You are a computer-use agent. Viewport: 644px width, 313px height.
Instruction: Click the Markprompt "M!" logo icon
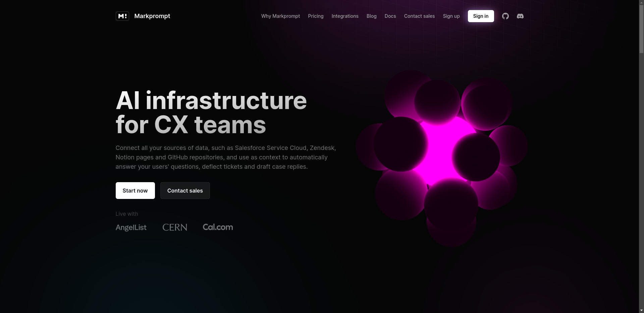(x=122, y=16)
